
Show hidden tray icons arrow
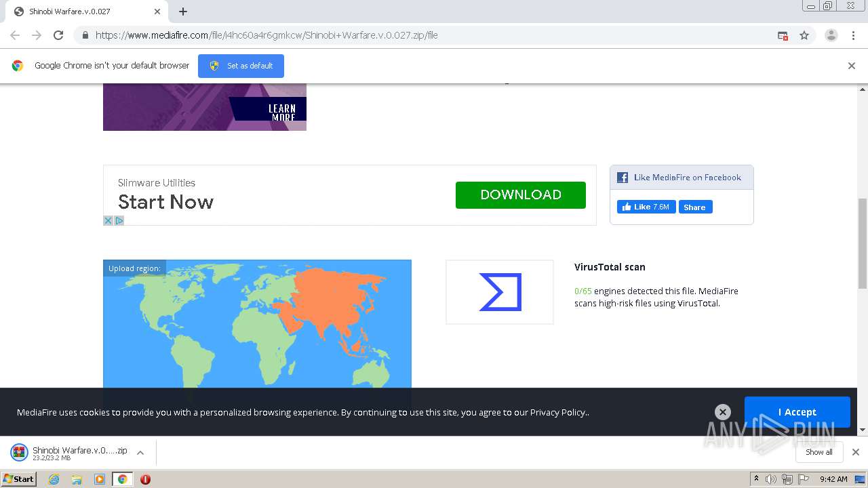tap(756, 479)
